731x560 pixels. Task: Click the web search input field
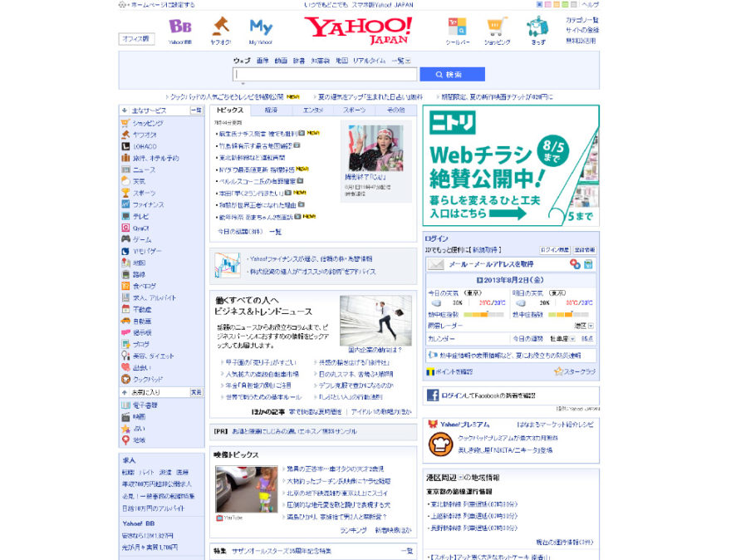tap(325, 75)
